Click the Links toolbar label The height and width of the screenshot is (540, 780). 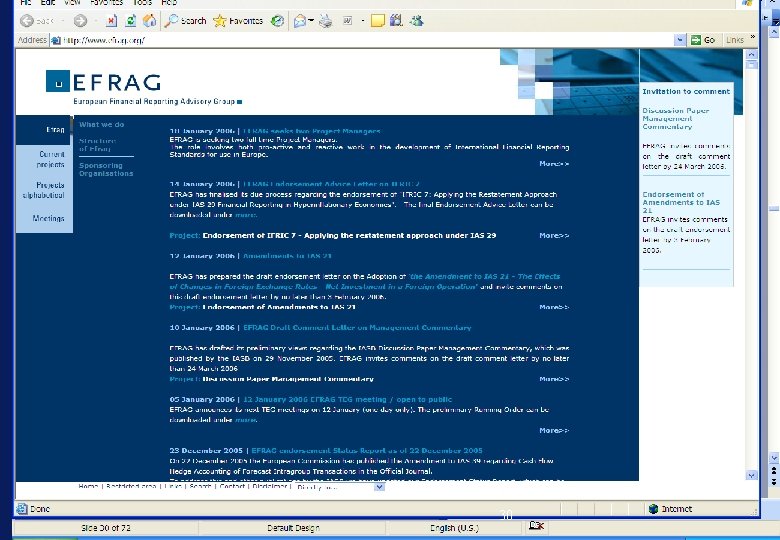(735, 40)
